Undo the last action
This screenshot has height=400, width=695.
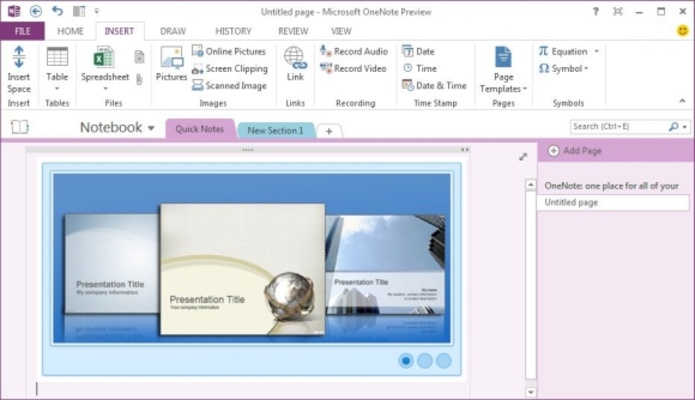click(x=57, y=11)
